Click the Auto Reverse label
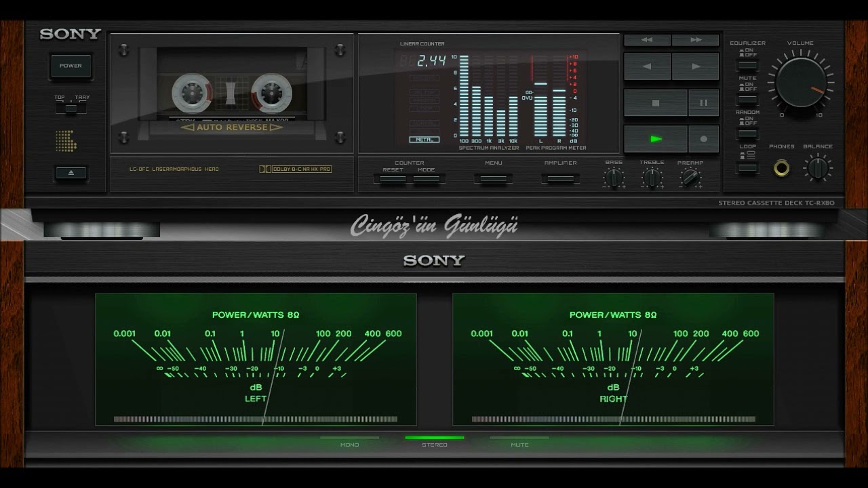Image resolution: width=868 pixels, height=488 pixels. coord(232,127)
